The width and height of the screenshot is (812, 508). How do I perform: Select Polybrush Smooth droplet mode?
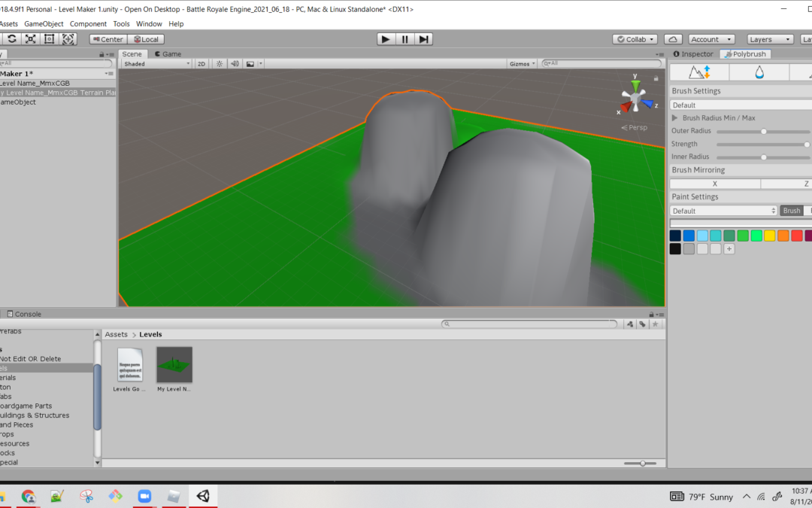click(x=759, y=72)
